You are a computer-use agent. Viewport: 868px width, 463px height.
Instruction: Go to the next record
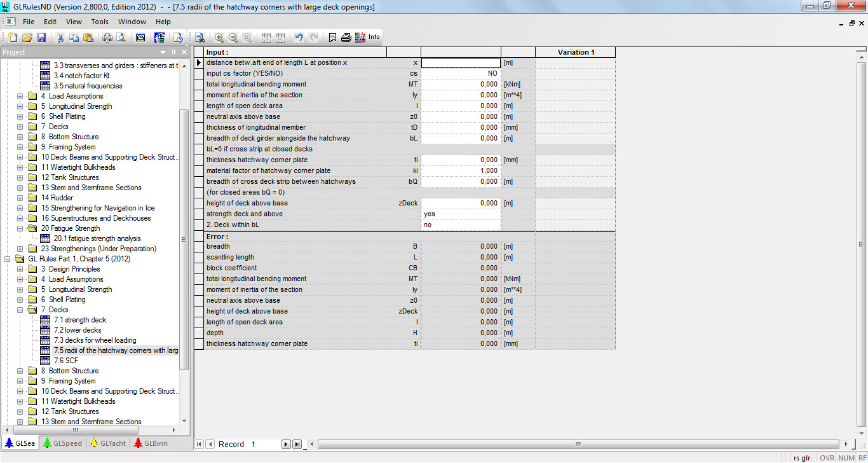click(285, 445)
